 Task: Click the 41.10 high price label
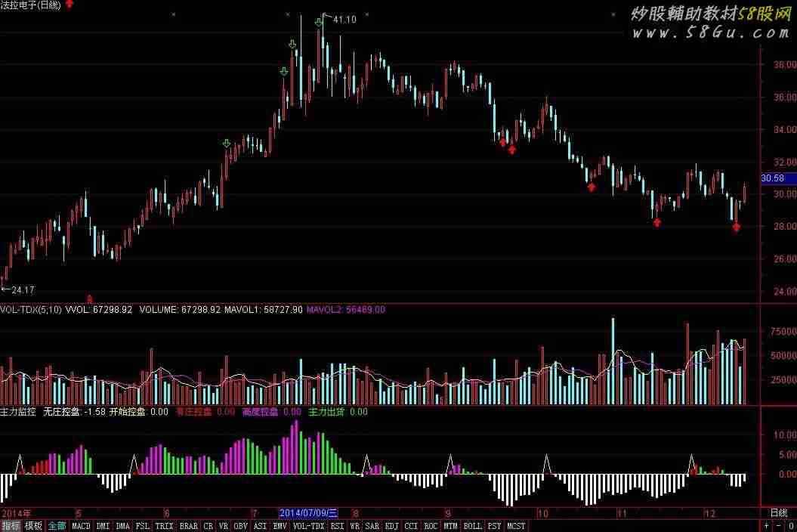click(x=344, y=20)
